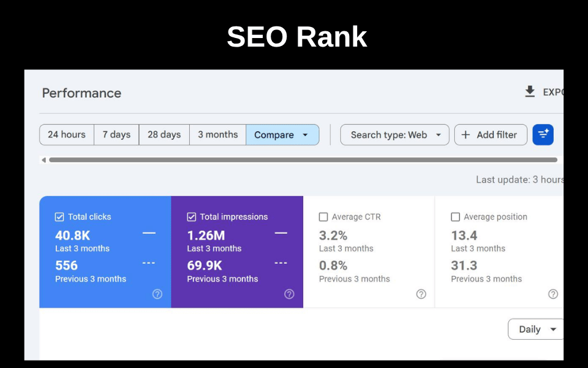Viewport: 588px width, 368px height.
Task: Click the 556 previous clicks value
Action: point(66,266)
